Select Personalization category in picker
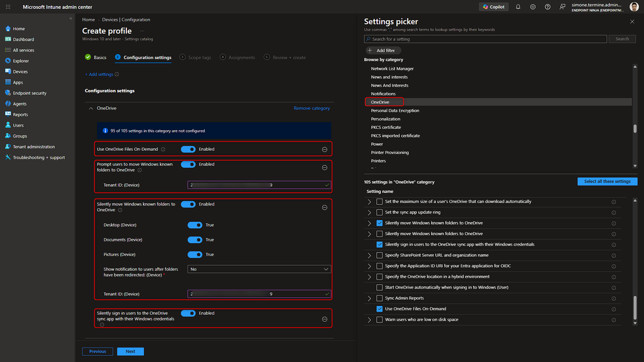This screenshot has height=362, width=644. tap(386, 119)
